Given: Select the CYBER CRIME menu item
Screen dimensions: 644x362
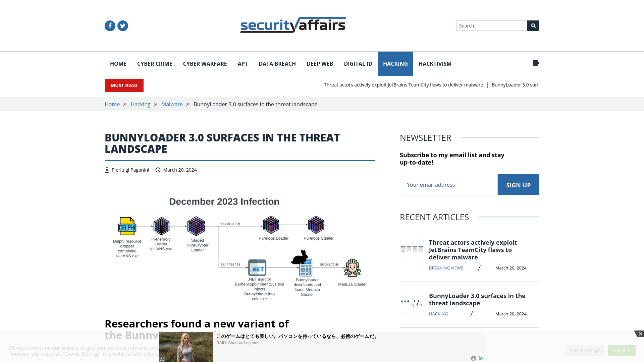Looking at the screenshot, I should coord(154,63).
